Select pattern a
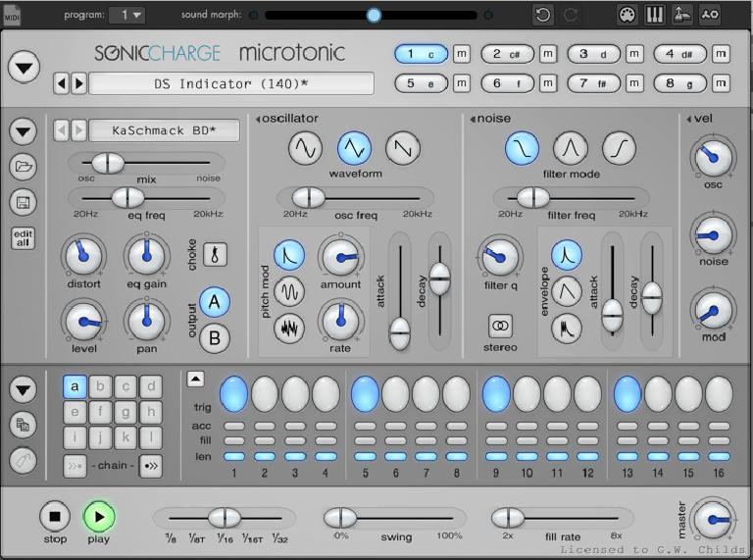 [75, 386]
